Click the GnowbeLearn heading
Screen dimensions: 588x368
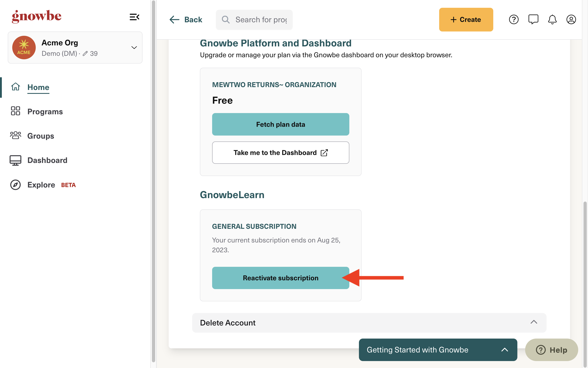tap(232, 195)
